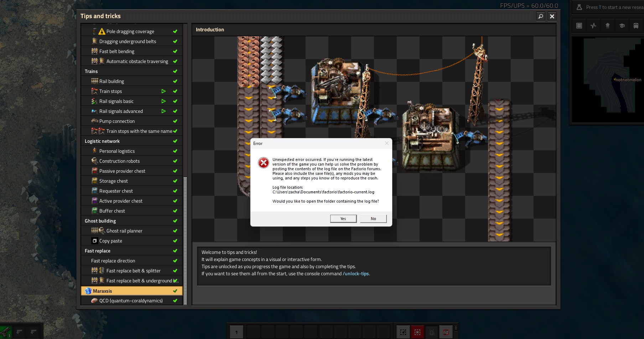Click the pistol weapon slot at bottom left
Viewport: 644px width, 339px height.
coord(6,332)
